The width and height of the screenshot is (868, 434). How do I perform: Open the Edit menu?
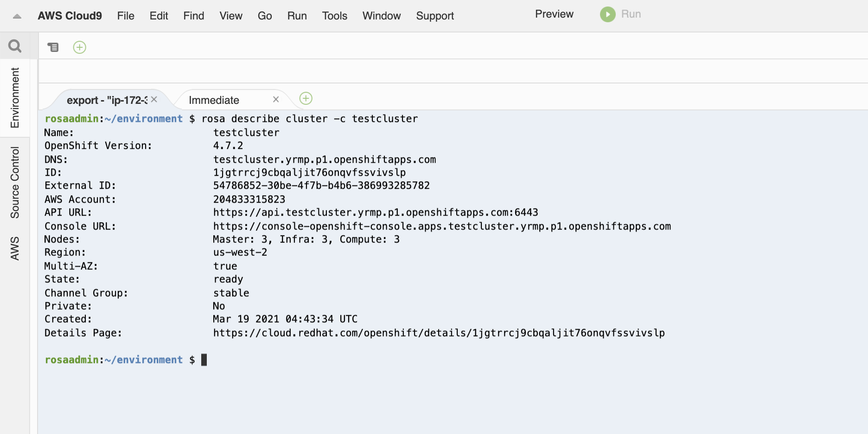[159, 16]
